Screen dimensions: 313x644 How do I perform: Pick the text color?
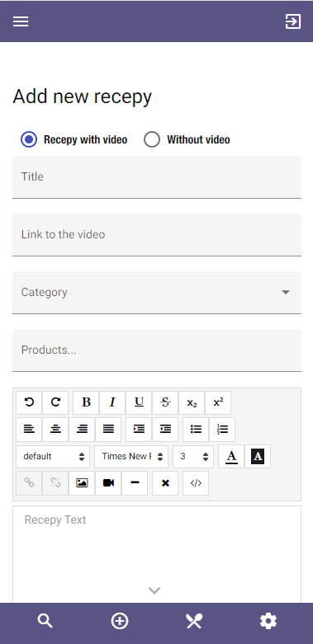tap(231, 456)
